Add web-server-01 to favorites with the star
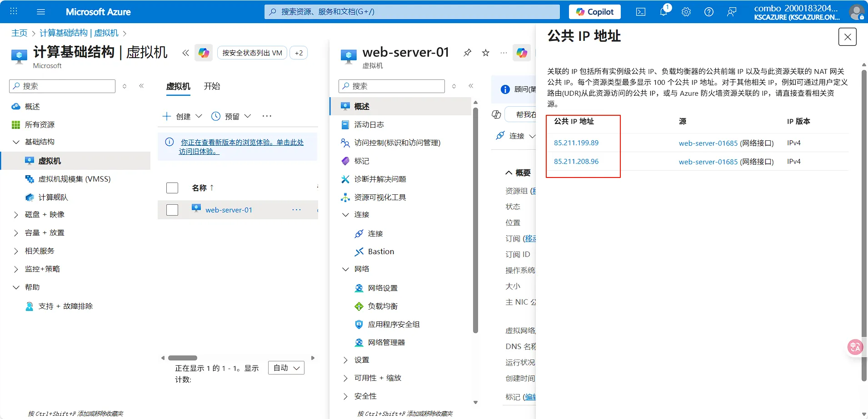This screenshot has width=868, height=419. (485, 53)
